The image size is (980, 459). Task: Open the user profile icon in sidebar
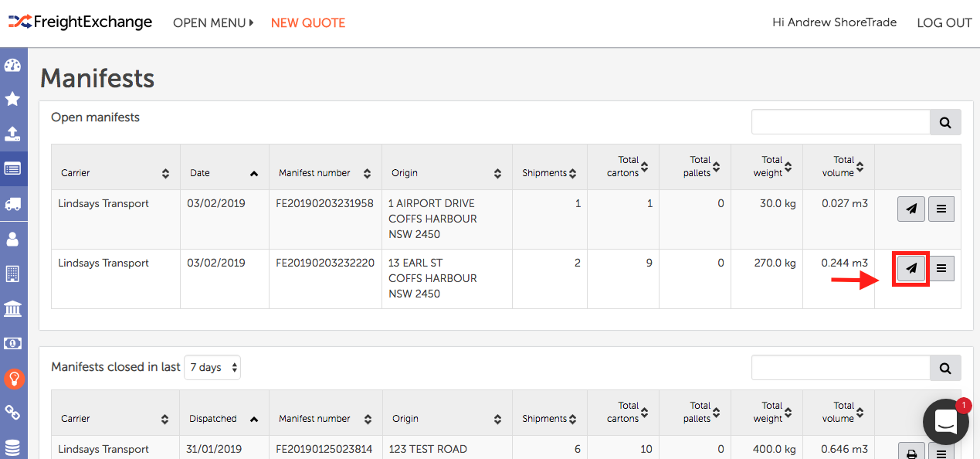pos(12,239)
